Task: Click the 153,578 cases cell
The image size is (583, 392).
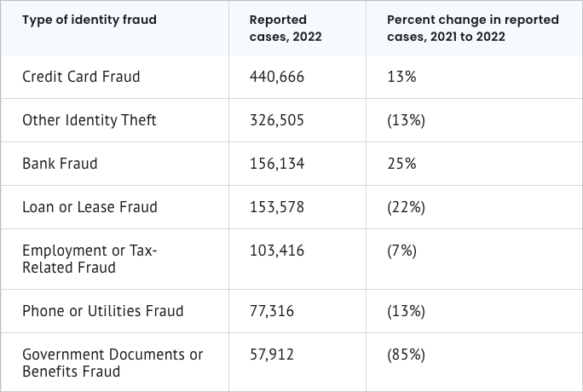Action: click(277, 207)
